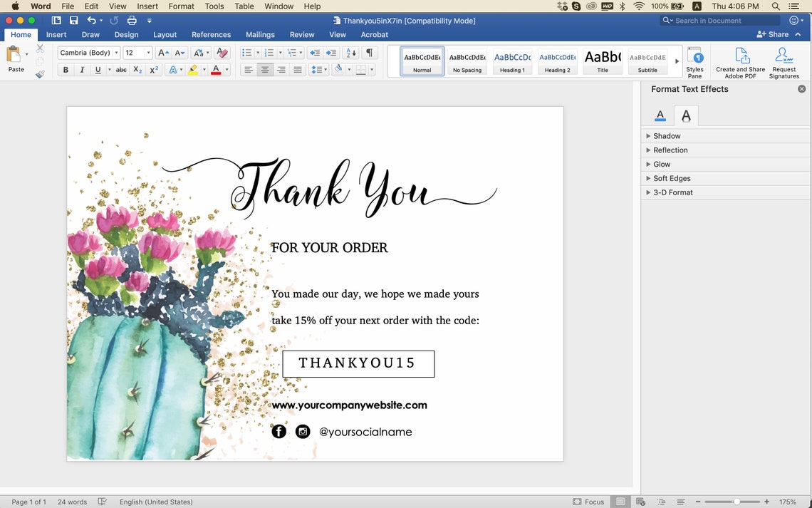Image resolution: width=812 pixels, height=508 pixels.
Task: Select the Subscript icon
Action: click(137, 69)
